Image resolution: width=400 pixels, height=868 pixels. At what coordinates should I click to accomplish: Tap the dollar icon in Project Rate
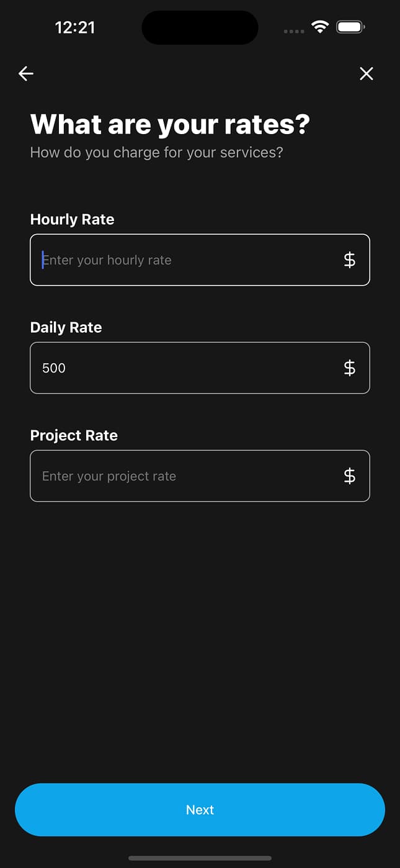350,476
